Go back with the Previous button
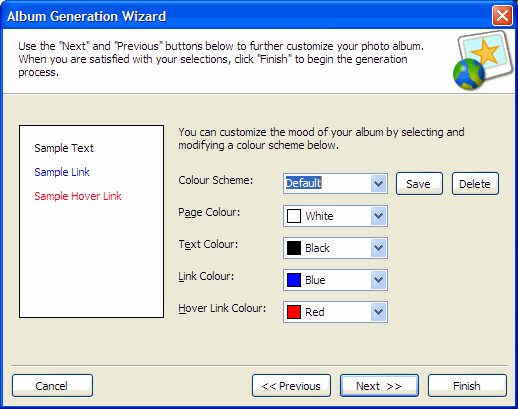The width and height of the screenshot is (518, 409). point(291,386)
